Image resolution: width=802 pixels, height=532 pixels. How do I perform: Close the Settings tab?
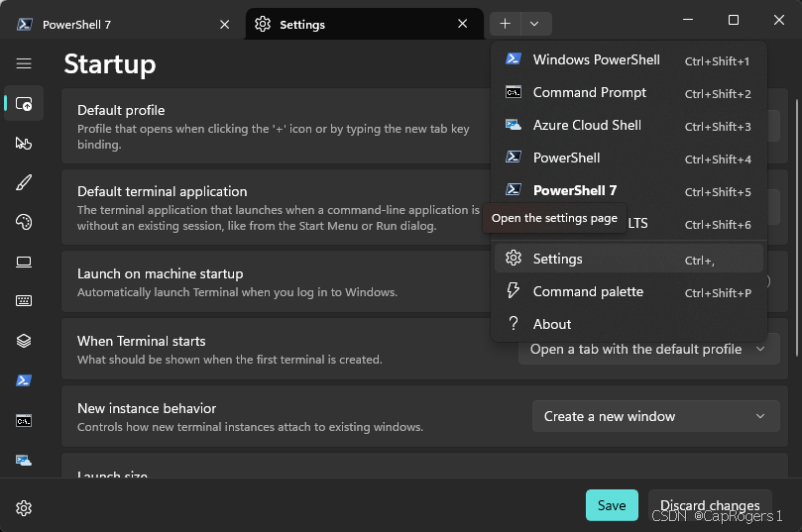(x=462, y=24)
